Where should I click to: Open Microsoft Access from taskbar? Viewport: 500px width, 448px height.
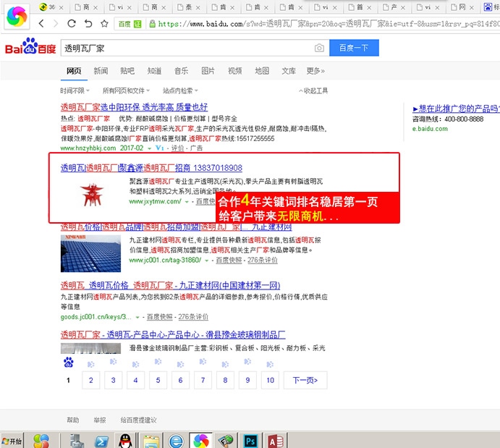tap(276, 441)
